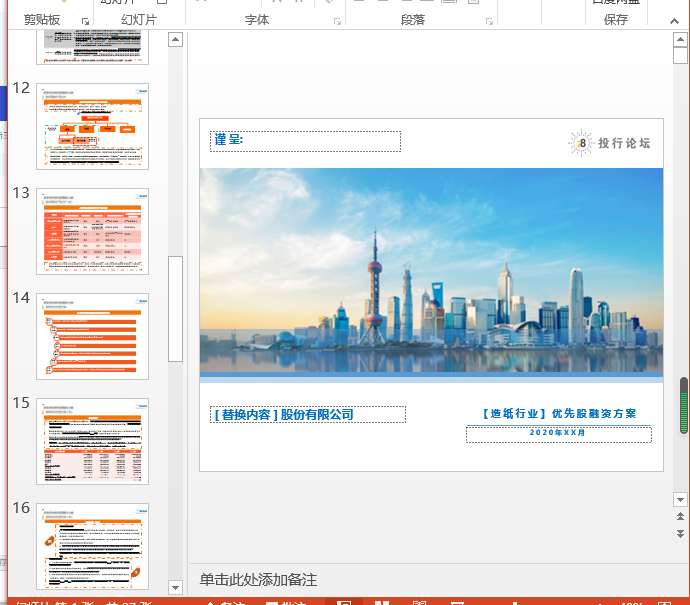Click the [替换内容] 股份有限公司 text box
Image resolution: width=690 pixels, height=605 pixels.
[308, 414]
